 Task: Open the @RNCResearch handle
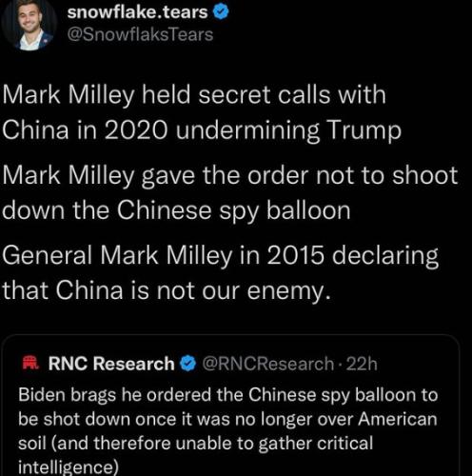tap(267, 364)
